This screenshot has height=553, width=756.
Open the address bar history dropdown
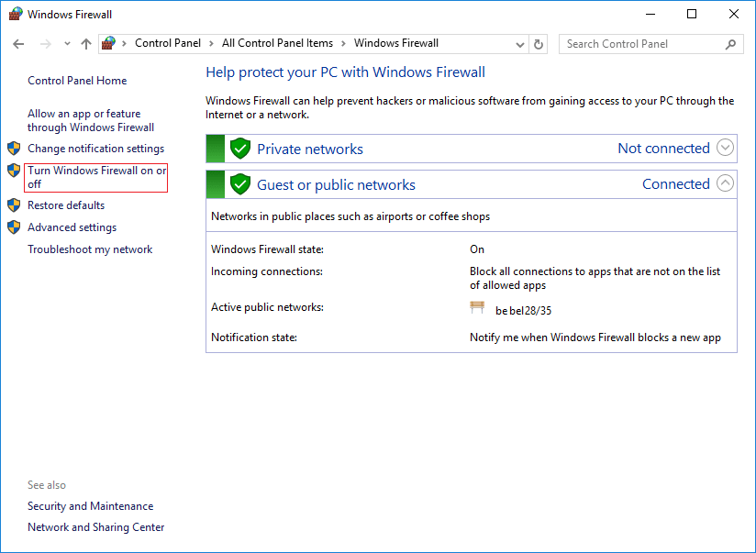pyautogui.click(x=519, y=44)
